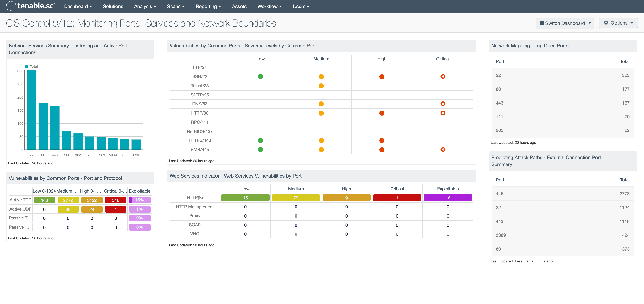The image size is (644, 304).
Task: Click DNS/53 Critical X indicator
Action: (x=443, y=104)
